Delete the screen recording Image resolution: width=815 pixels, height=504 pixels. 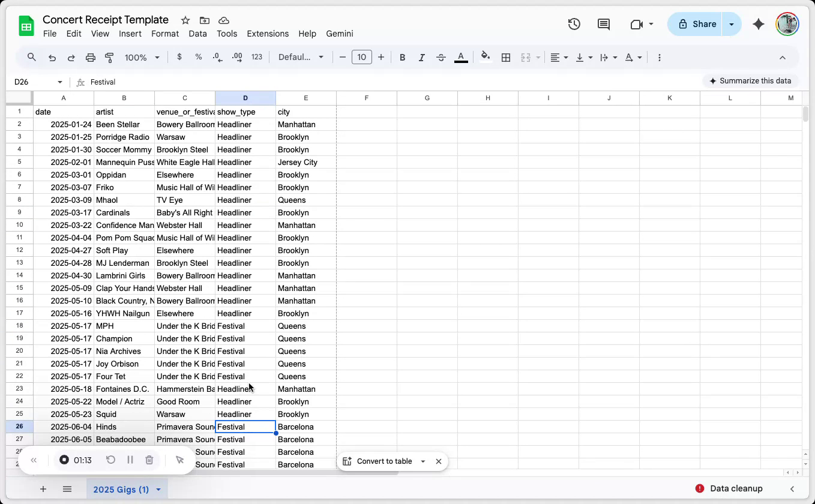pos(149,460)
